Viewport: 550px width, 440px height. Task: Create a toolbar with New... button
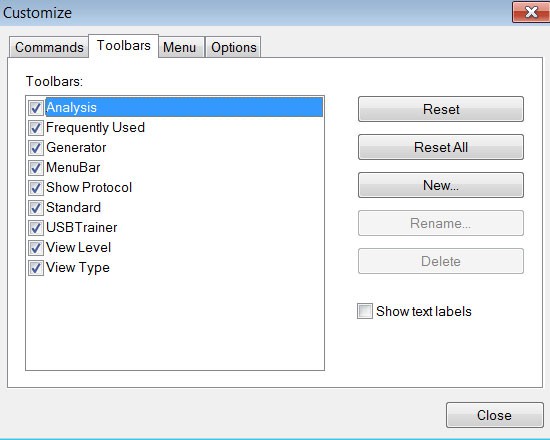pos(441,185)
